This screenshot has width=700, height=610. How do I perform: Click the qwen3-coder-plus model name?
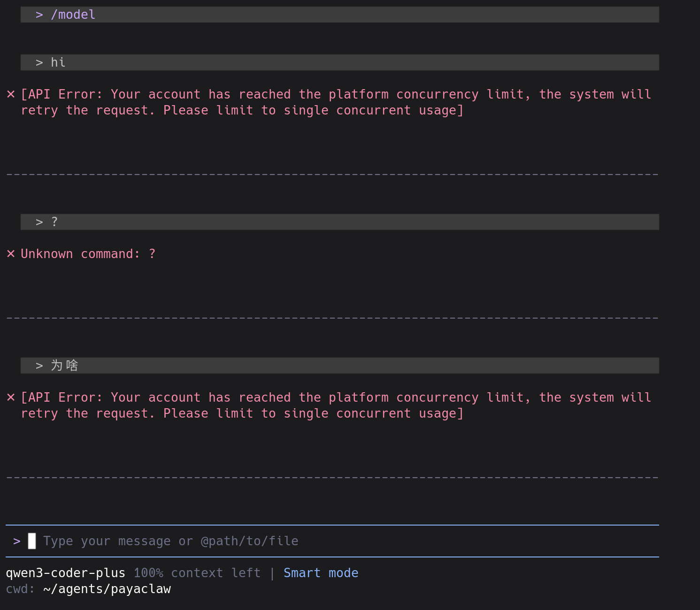coord(65,573)
